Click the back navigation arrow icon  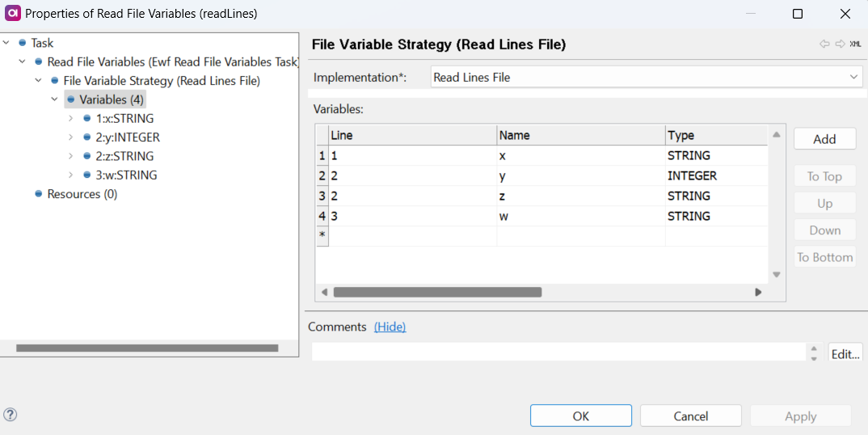[x=824, y=44]
